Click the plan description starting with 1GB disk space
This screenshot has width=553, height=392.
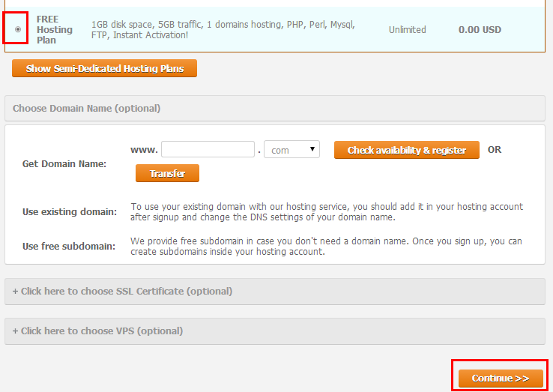pyautogui.click(x=223, y=30)
